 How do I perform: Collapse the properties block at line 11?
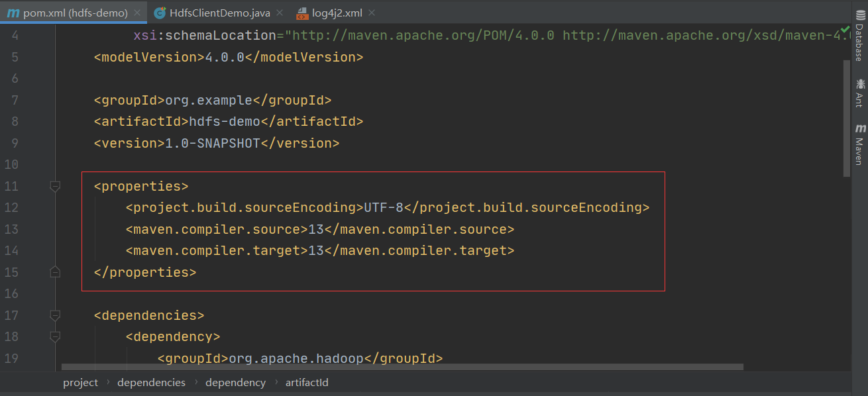click(55, 187)
